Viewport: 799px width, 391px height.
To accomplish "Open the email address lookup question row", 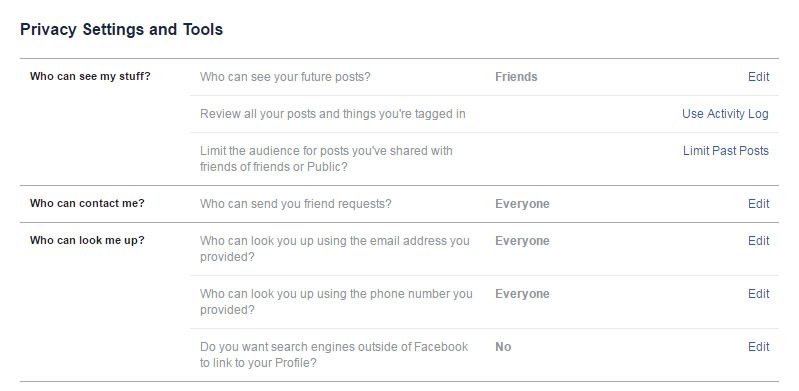I will pos(484,249).
